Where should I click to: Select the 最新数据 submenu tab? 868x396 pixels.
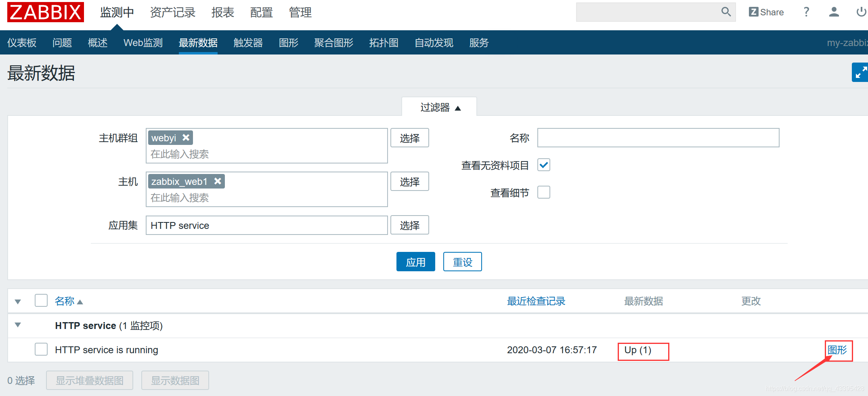pyautogui.click(x=198, y=43)
